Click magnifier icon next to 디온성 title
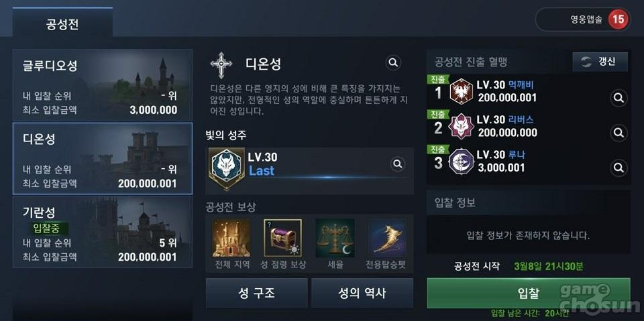 tap(393, 63)
